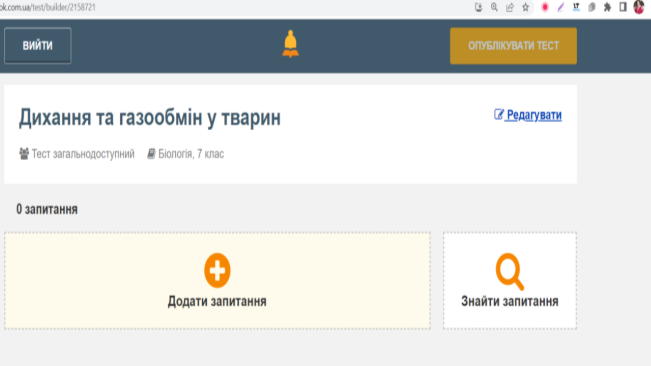Click the orange plus icon to add question
The width and height of the screenshot is (651, 366).
217,270
